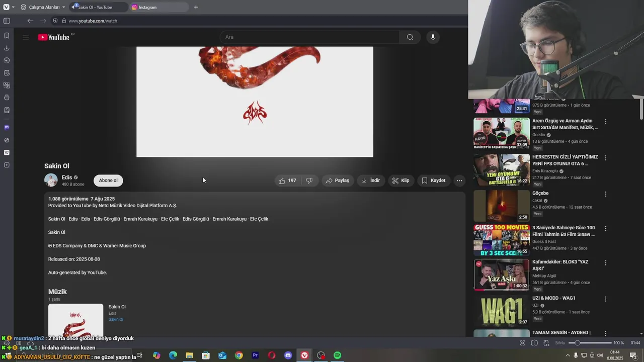644x362 pixels.
Task: Open the Notes panel in the sidebar
Action: [7, 73]
